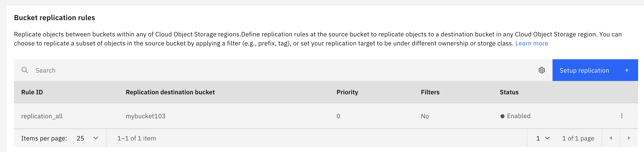The image size is (644, 152).
Task: Click the Enabled status text
Action: 518,116
